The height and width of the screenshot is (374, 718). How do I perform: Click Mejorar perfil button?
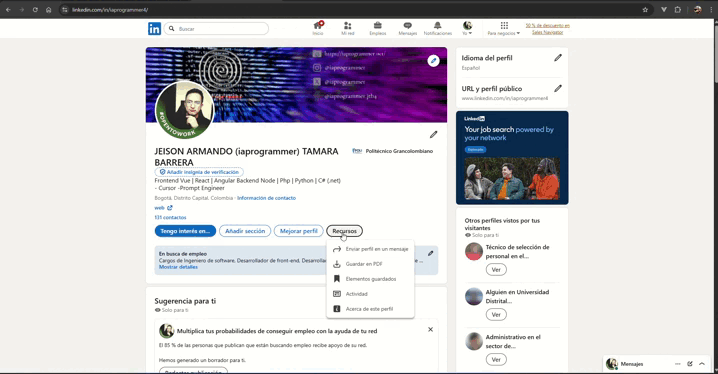(x=299, y=231)
